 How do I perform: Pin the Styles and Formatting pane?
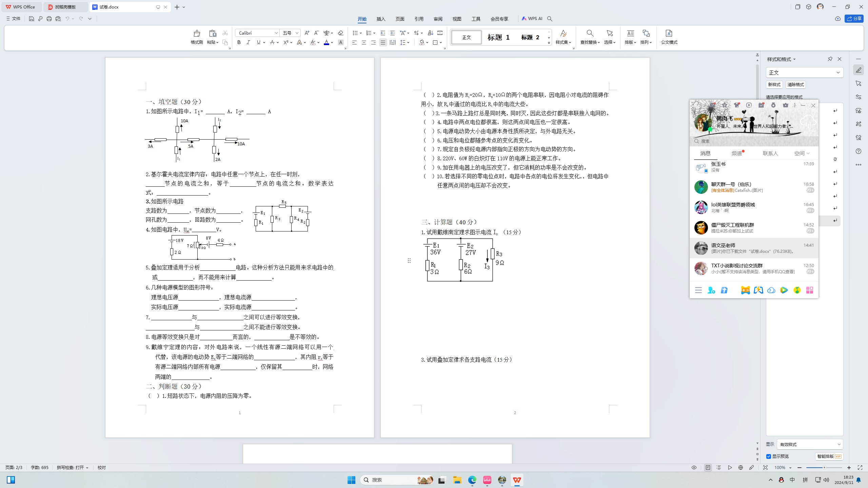(830, 59)
